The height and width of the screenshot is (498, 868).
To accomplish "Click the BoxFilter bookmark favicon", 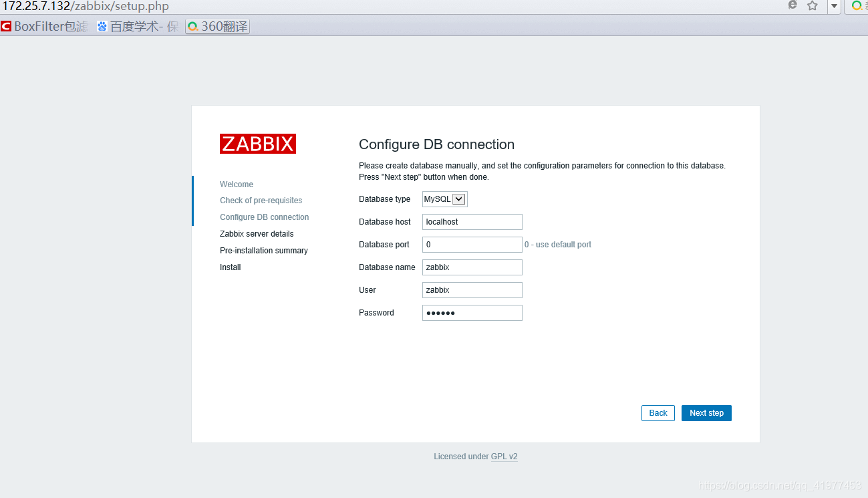I will (7, 27).
